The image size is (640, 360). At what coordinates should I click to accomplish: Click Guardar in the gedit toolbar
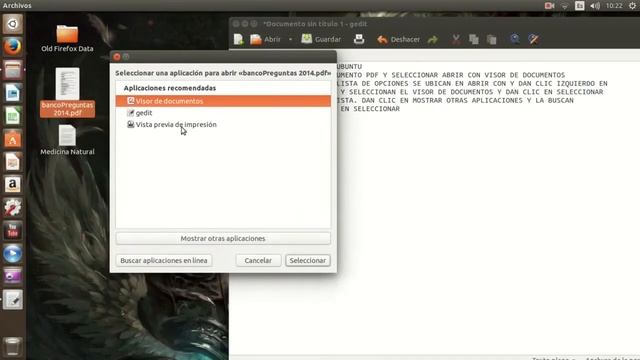point(321,39)
